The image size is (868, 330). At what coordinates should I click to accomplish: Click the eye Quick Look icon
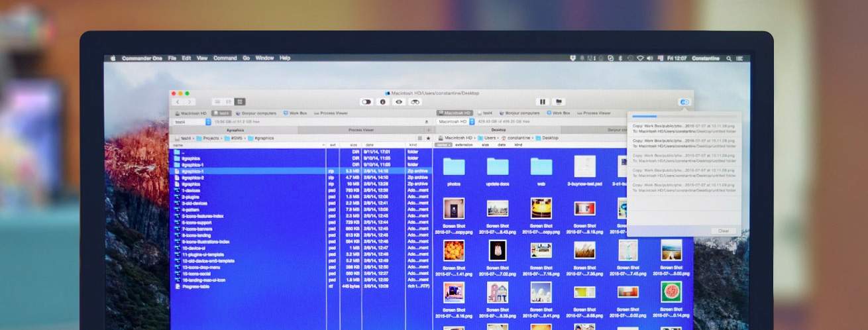(399, 101)
